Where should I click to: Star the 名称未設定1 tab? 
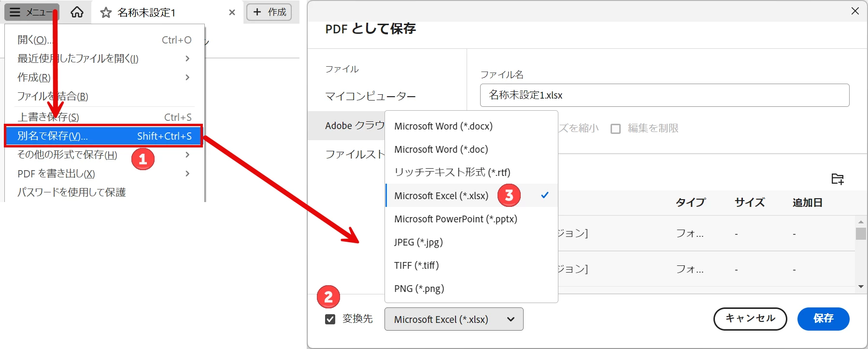point(106,13)
